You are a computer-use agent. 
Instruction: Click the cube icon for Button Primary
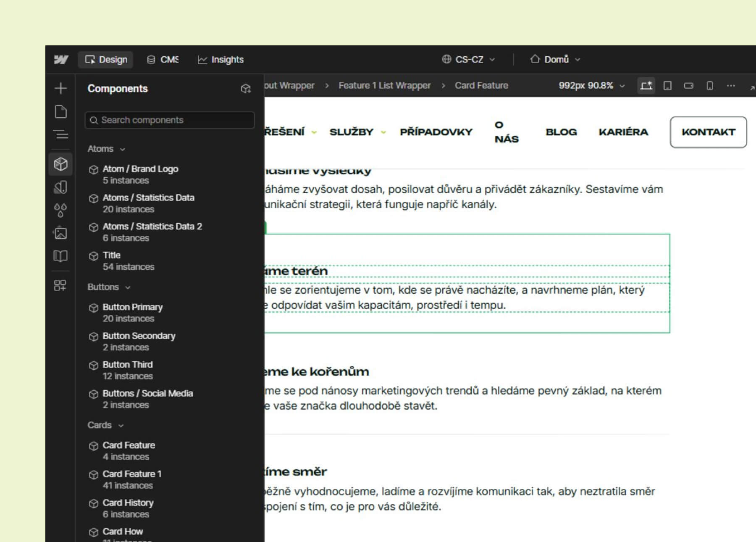(x=93, y=308)
